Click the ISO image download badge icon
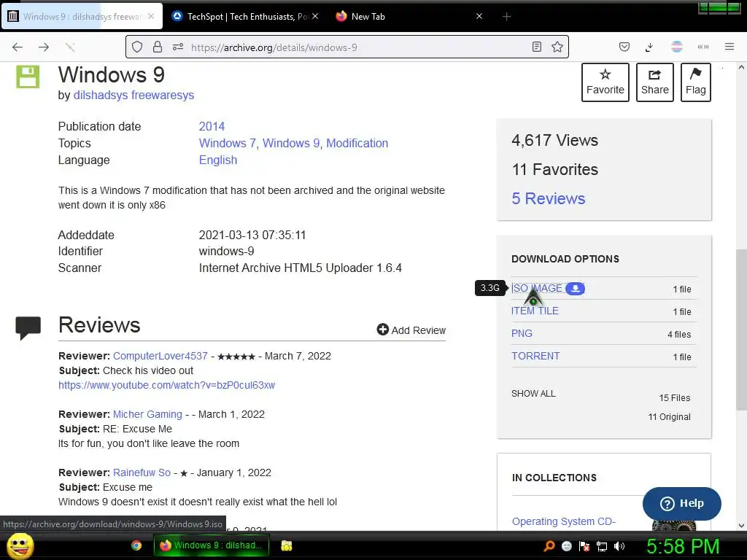The image size is (747, 560). (x=575, y=288)
